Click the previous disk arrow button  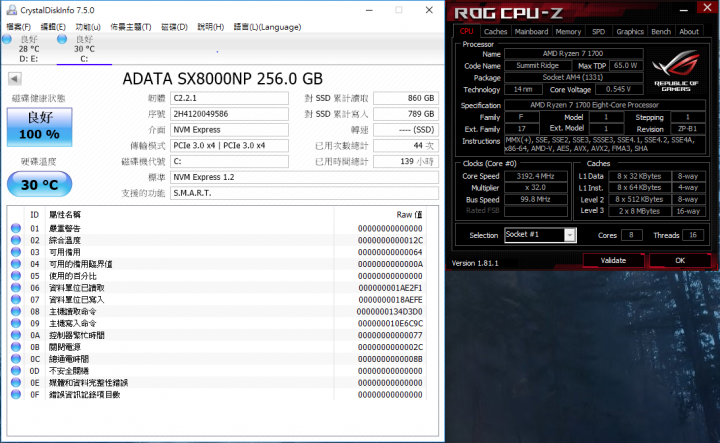coord(15,79)
